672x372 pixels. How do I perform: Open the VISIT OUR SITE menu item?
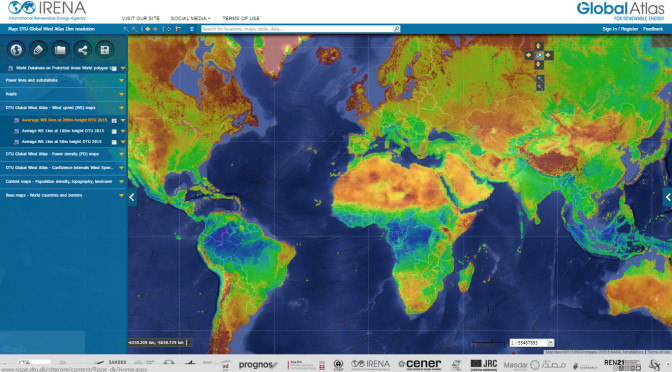pyautogui.click(x=141, y=18)
